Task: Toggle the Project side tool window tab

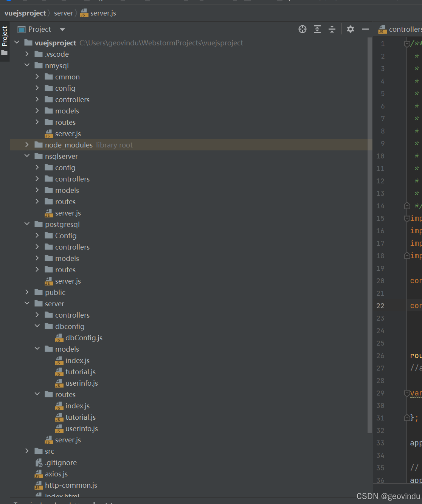Action: coord(5,41)
